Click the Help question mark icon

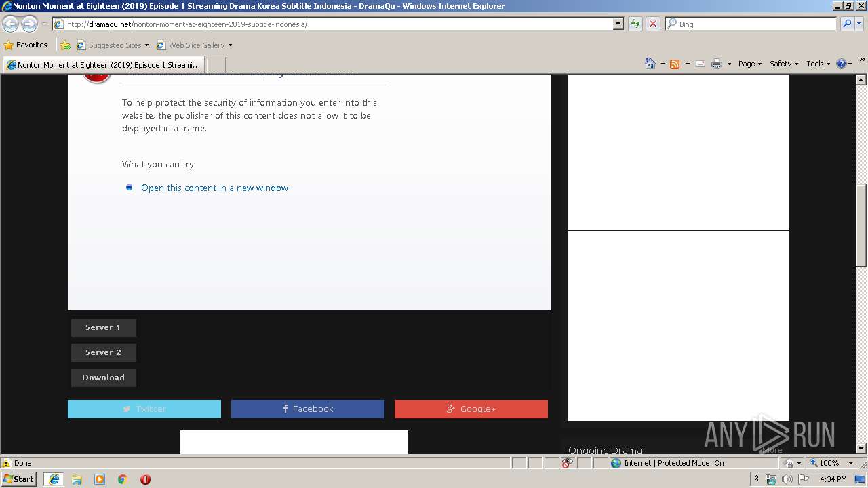click(x=841, y=64)
